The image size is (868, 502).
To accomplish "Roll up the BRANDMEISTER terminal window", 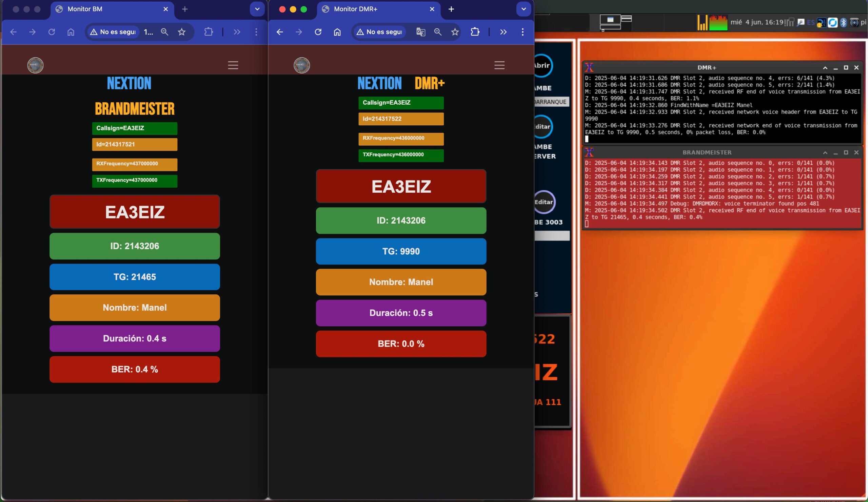I will pos(825,152).
